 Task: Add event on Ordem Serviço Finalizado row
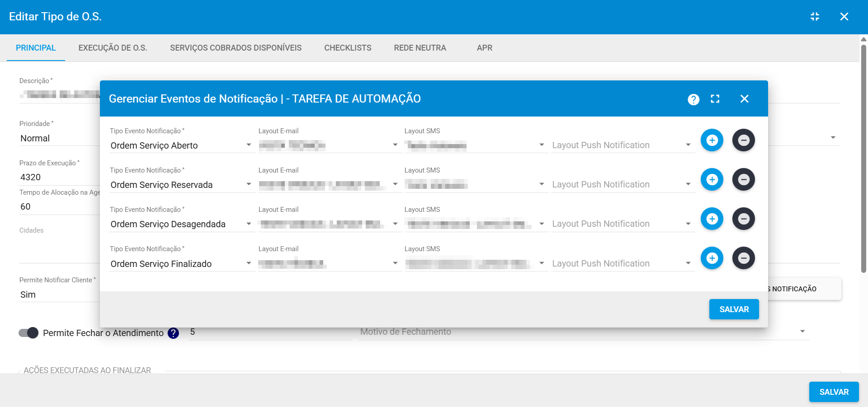tap(712, 258)
